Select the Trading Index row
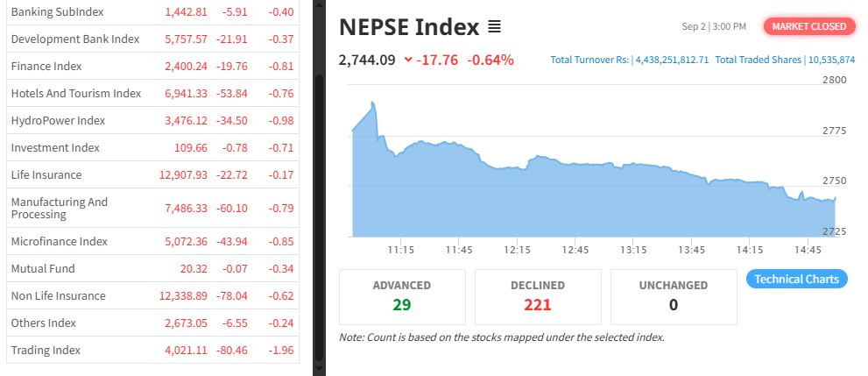 point(46,351)
